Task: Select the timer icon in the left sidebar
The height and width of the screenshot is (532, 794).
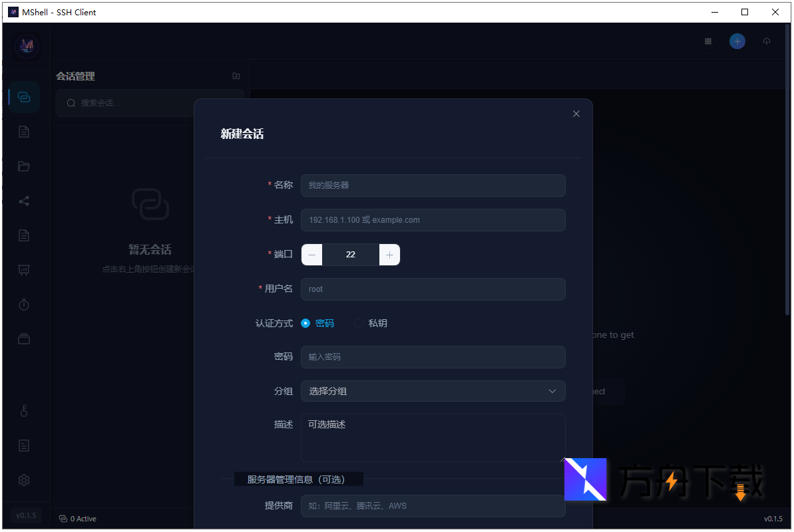Action: [24, 304]
